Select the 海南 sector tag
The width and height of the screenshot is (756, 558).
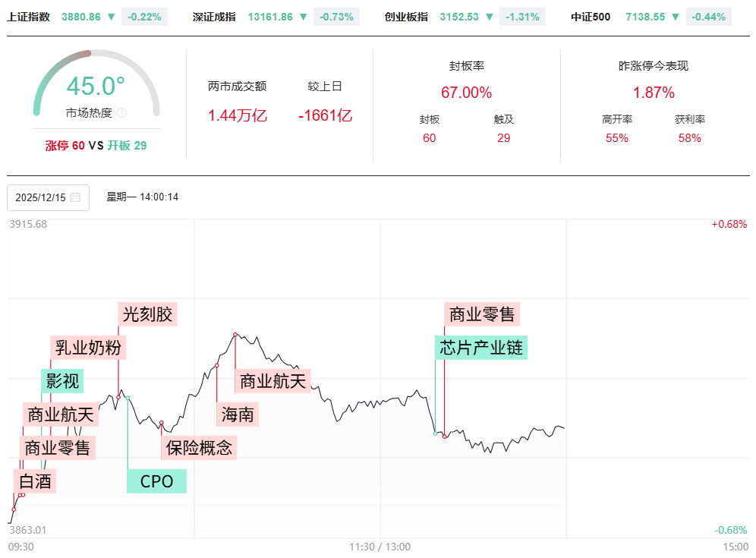(238, 414)
